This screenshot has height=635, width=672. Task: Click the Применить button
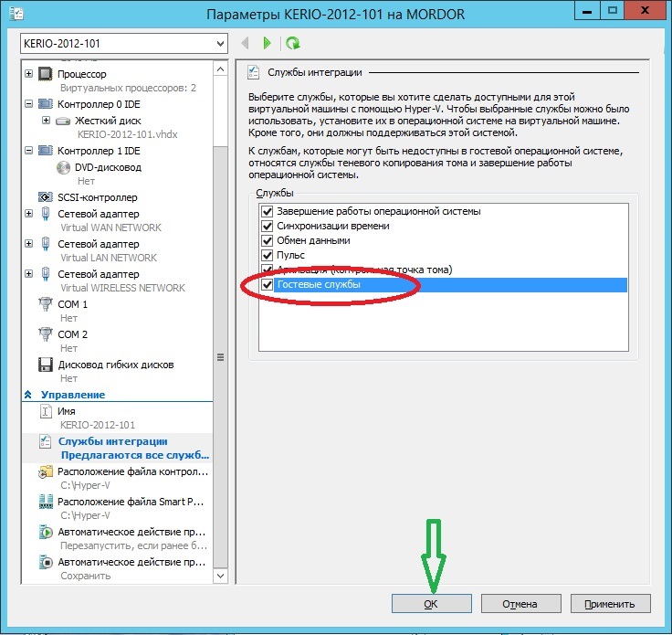click(x=610, y=603)
